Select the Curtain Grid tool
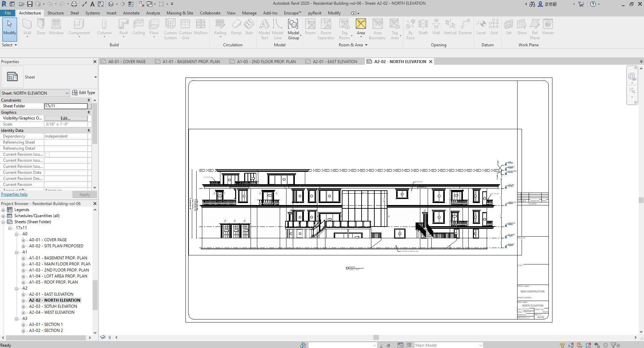The width and height of the screenshot is (644, 348). (185, 29)
